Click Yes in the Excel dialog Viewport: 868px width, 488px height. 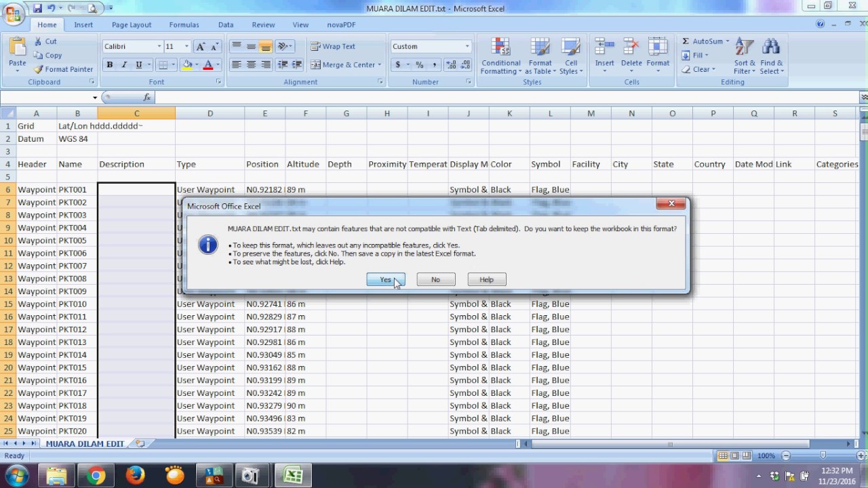coord(385,279)
